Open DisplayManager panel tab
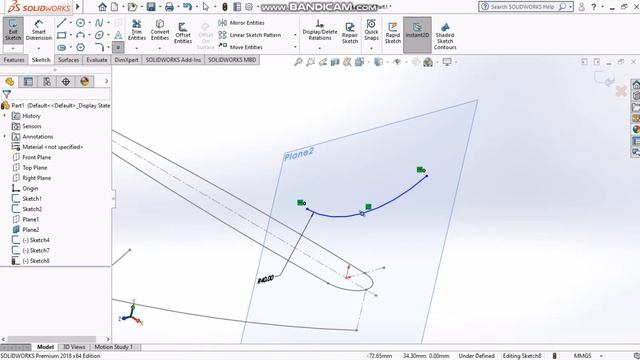 [x=84, y=82]
